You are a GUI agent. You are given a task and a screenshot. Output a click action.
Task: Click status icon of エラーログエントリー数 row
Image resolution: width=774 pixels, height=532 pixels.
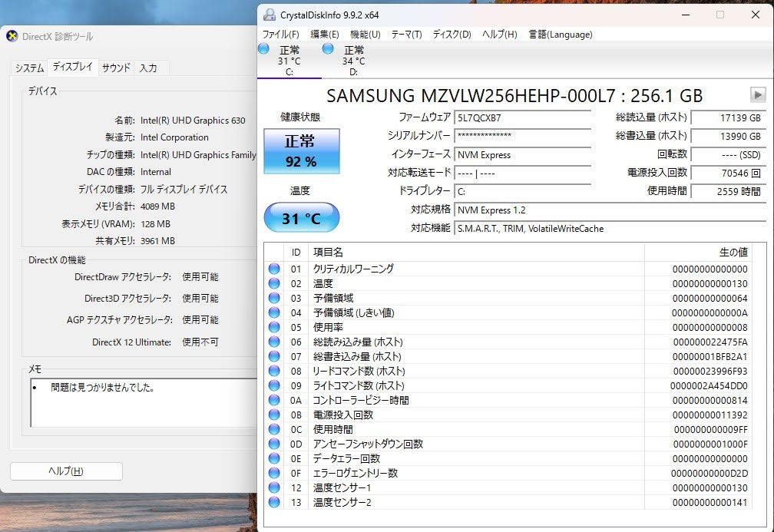click(274, 473)
